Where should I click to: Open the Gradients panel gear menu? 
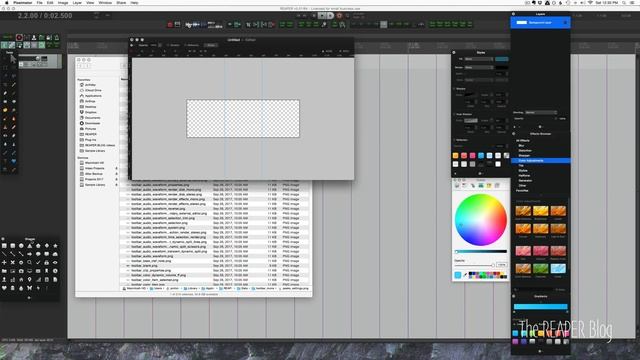[540, 351]
